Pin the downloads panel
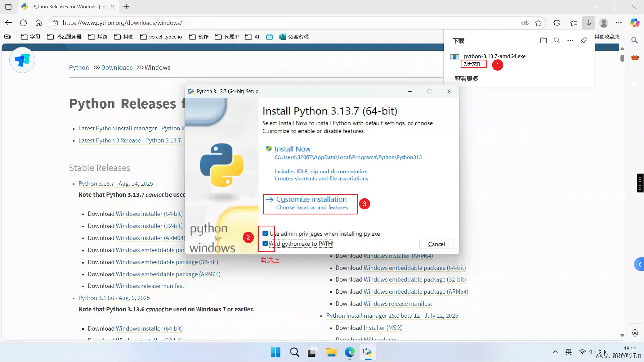 [x=584, y=41]
